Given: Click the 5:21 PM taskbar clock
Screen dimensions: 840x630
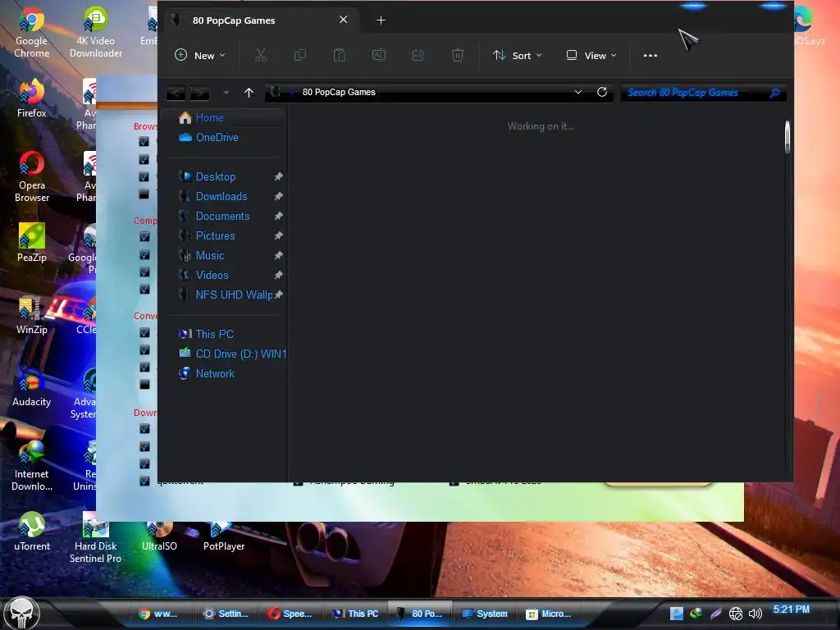Looking at the screenshot, I should (792, 609).
